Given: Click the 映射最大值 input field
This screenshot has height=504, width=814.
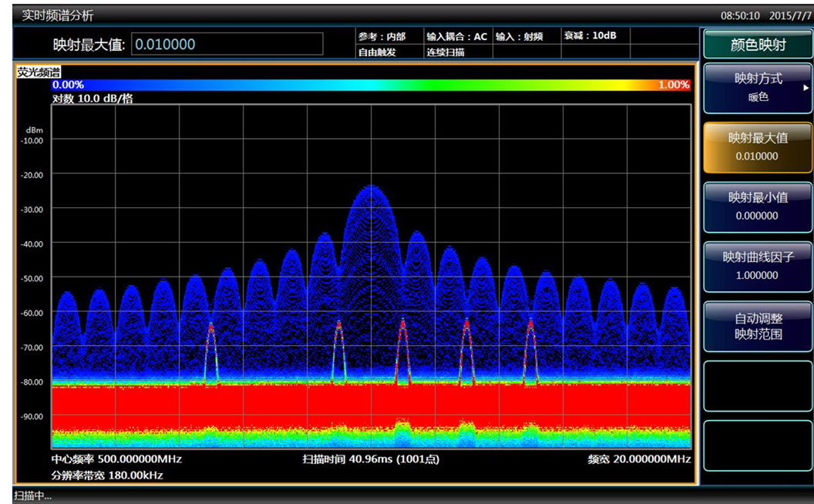Looking at the screenshot, I should [x=227, y=45].
